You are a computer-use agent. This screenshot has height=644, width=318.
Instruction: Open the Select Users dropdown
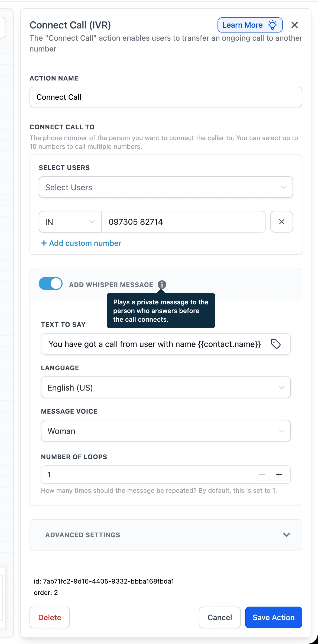click(x=166, y=187)
